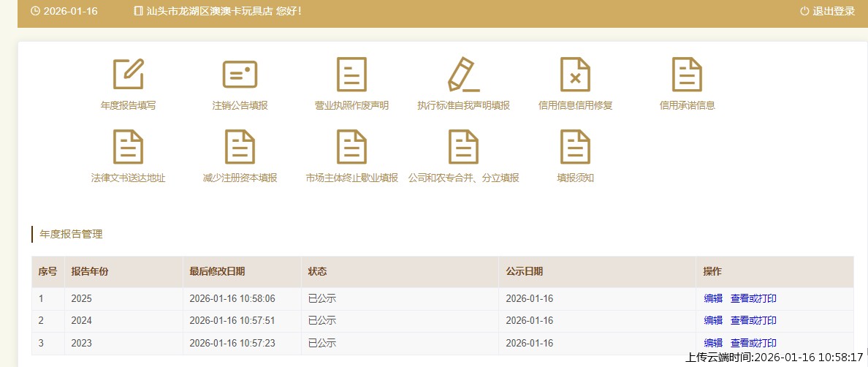This screenshot has width=868, height=367.
Task: Open 法律文书送达地址 icon
Action: pyautogui.click(x=128, y=147)
